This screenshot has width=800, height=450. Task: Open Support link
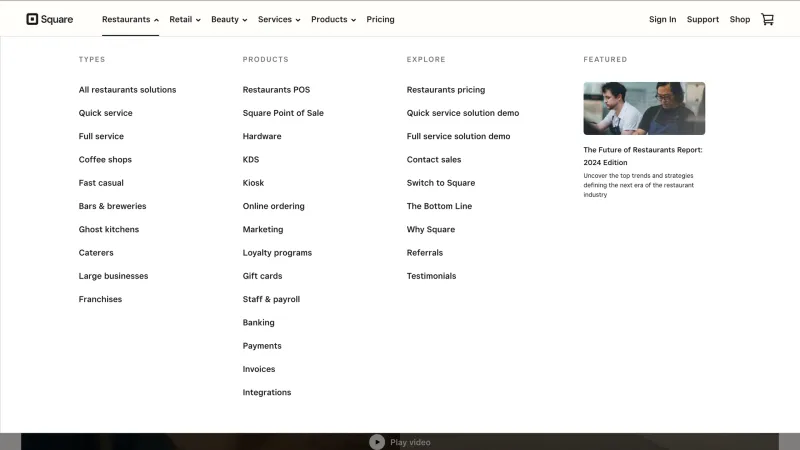[703, 19]
